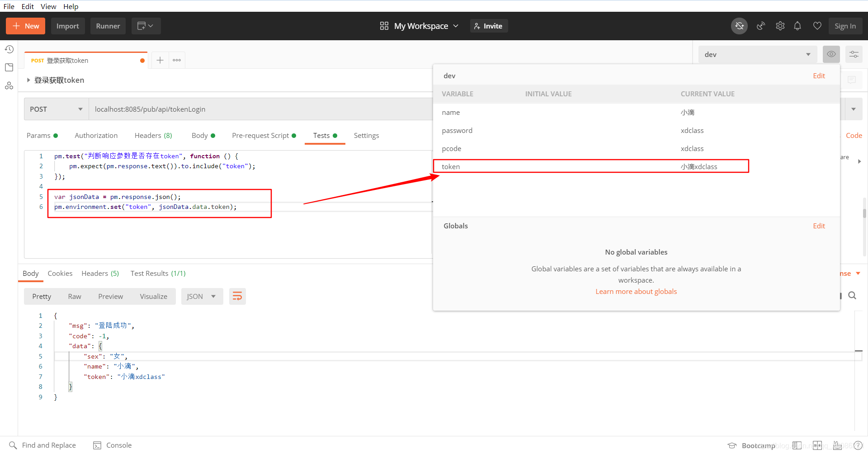The image size is (868, 454).
Task: Toggle environment quick look eye icon
Action: point(831,54)
